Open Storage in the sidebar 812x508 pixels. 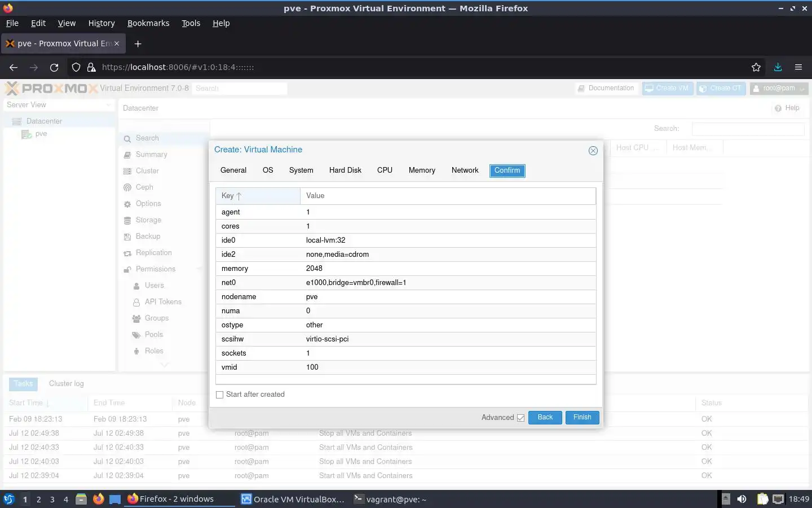164,220
